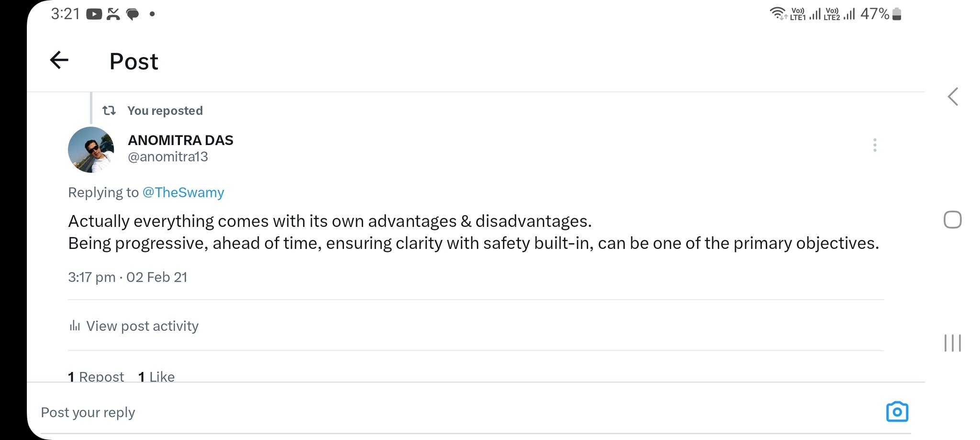This screenshot has width=980, height=440.
Task: Tap the YouTube notification icon
Action: point(94,14)
